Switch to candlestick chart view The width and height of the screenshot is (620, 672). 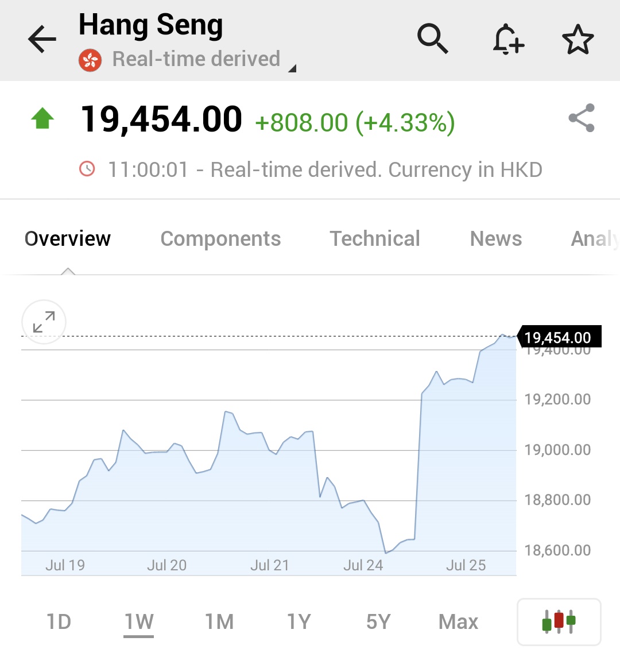click(559, 622)
